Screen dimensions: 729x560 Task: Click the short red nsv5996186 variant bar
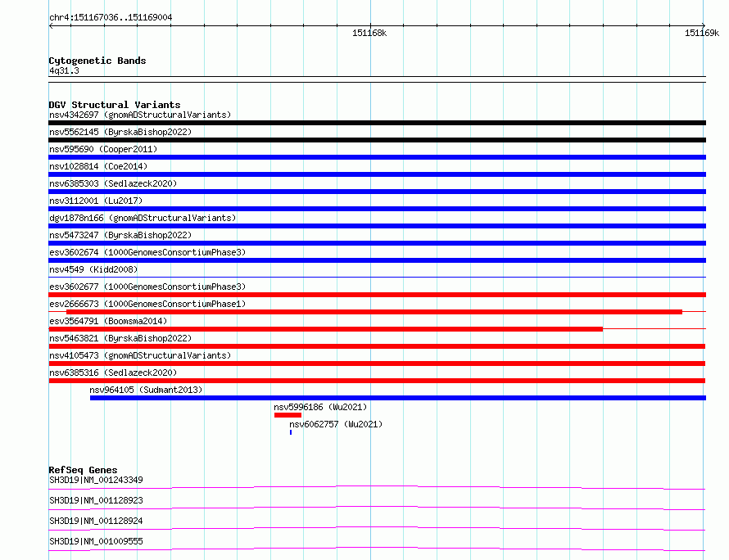tap(288, 415)
